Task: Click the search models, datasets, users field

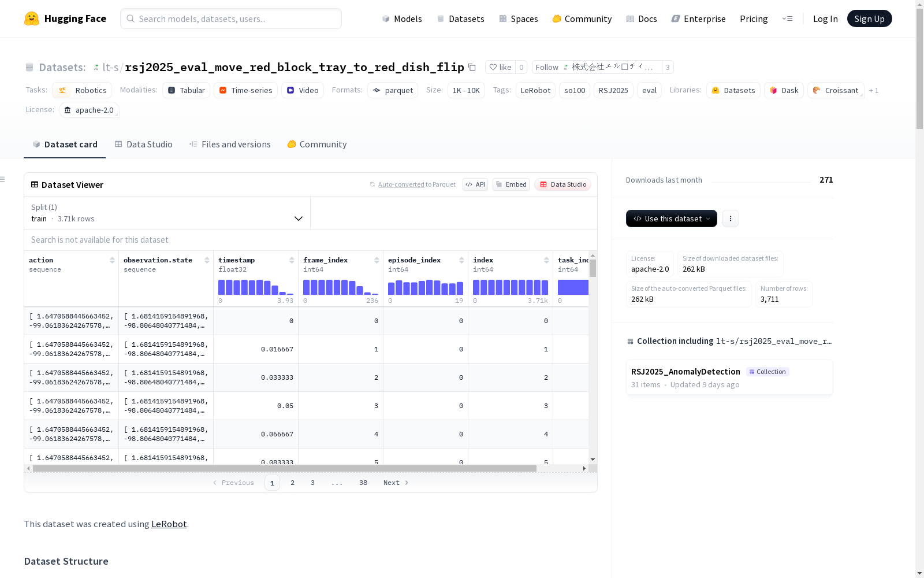Action: coord(231,18)
